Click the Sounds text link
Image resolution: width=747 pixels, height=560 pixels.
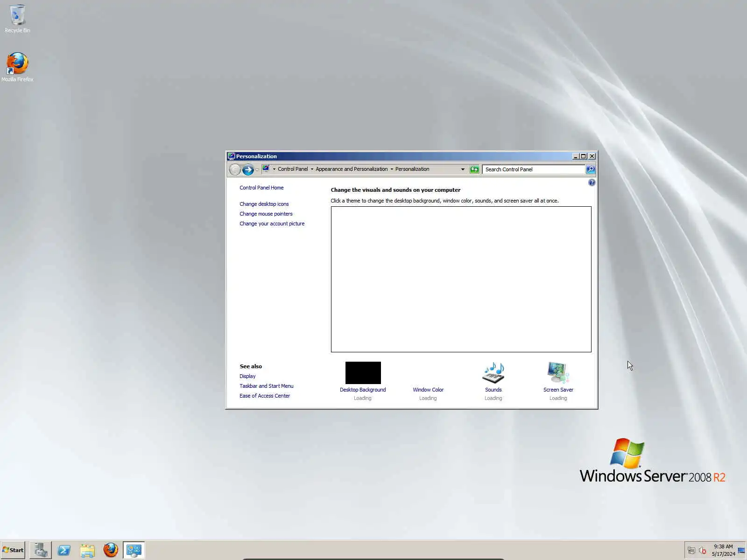(x=493, y=390)
